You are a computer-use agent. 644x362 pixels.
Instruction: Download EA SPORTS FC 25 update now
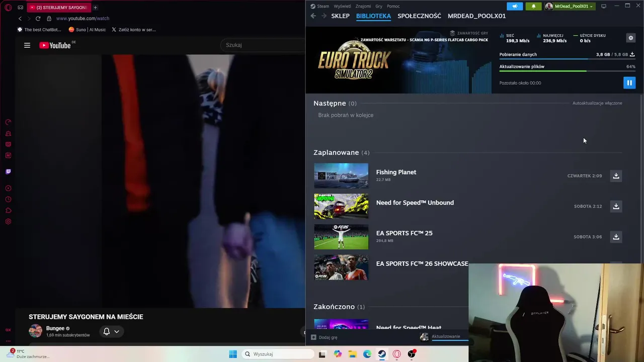pyautogui.click(x=616, y=237)
